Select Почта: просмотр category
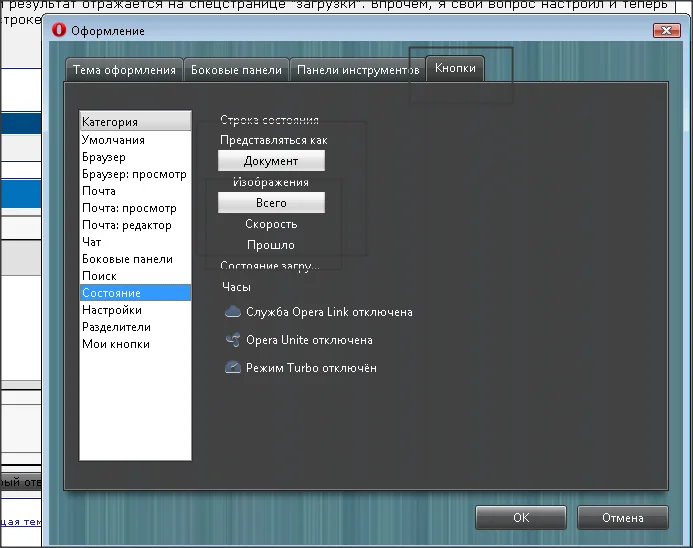Viewport: 693px width, 548px height. [135, 208]
